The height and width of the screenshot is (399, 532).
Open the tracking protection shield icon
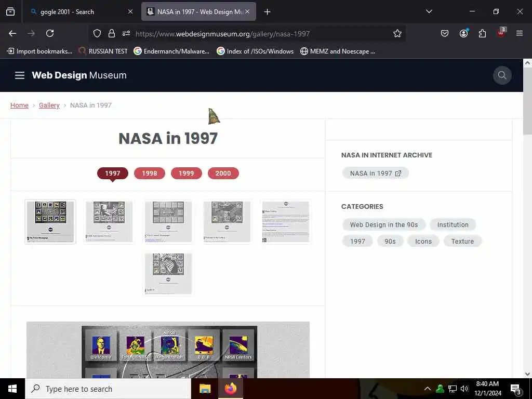pyautogui.click(x=97, y=33)
